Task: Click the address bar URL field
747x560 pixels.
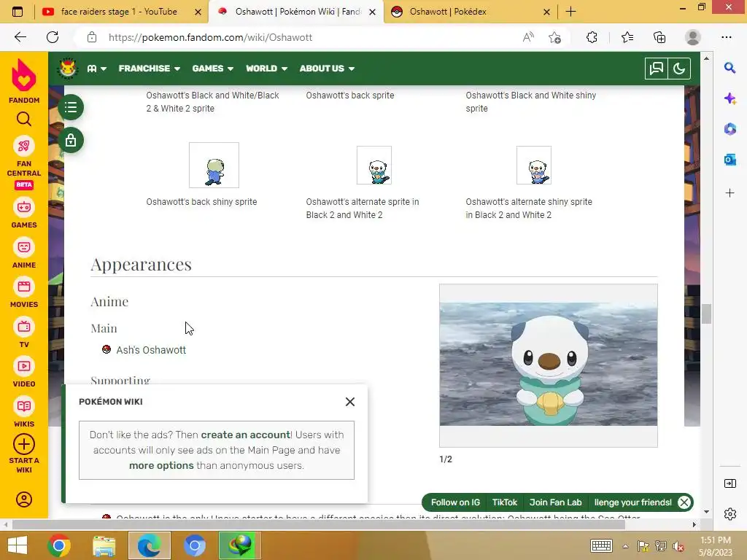Action: [x=305, y=37]
